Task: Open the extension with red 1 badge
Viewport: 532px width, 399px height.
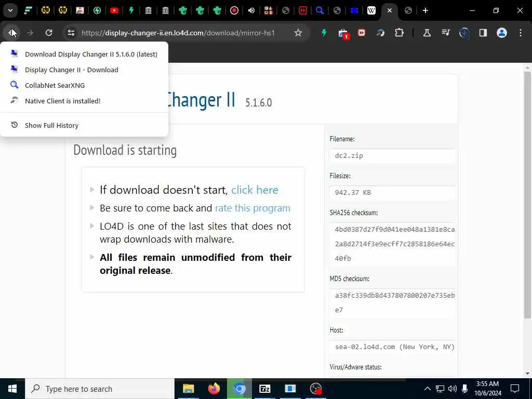Action: pyautogui.click(x=343, y=33)
